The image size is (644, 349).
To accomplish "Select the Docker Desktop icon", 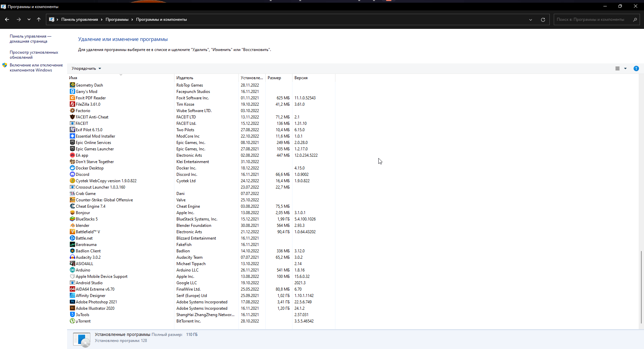I will coord(72,168).
